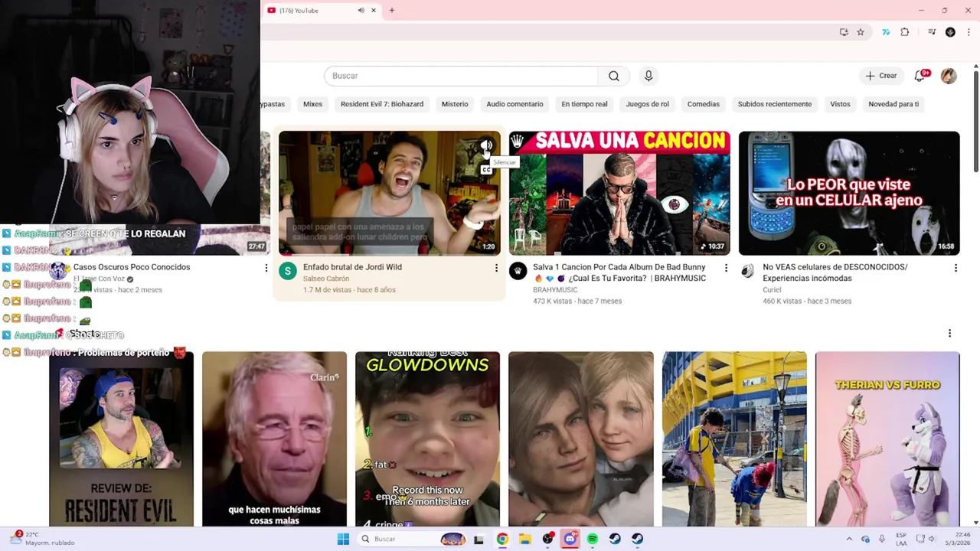Select the Vistos filter chip
This screenshot has height=551, width=980.
click(840, 104)
